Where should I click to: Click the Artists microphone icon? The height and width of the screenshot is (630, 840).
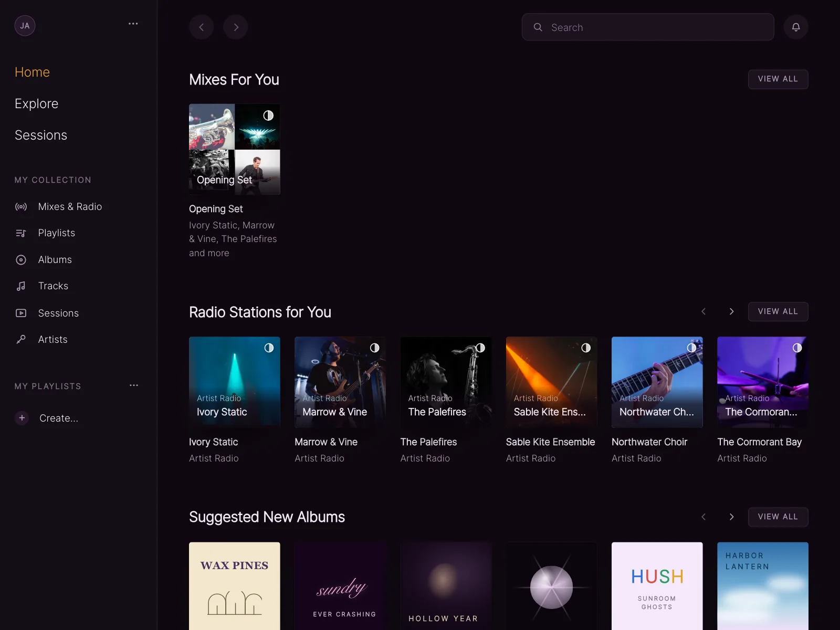click(x=21, y=340)
